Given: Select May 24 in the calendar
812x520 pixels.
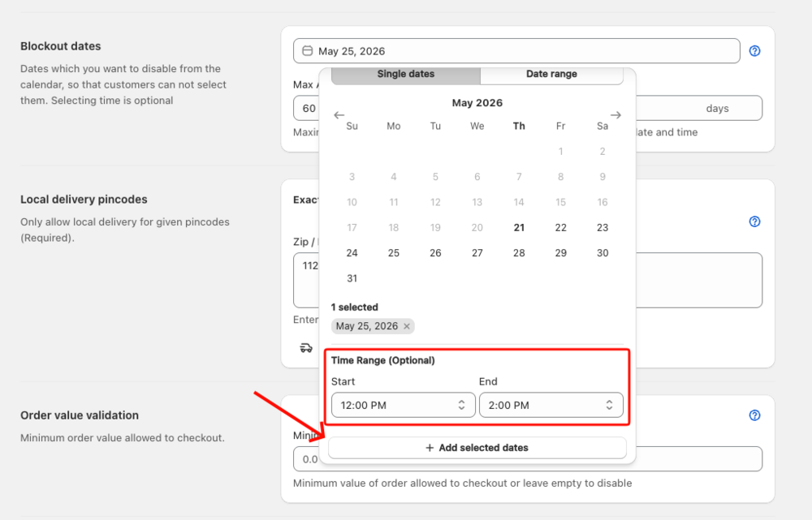Looking at the screenshot, I should [x=352, y=253].
